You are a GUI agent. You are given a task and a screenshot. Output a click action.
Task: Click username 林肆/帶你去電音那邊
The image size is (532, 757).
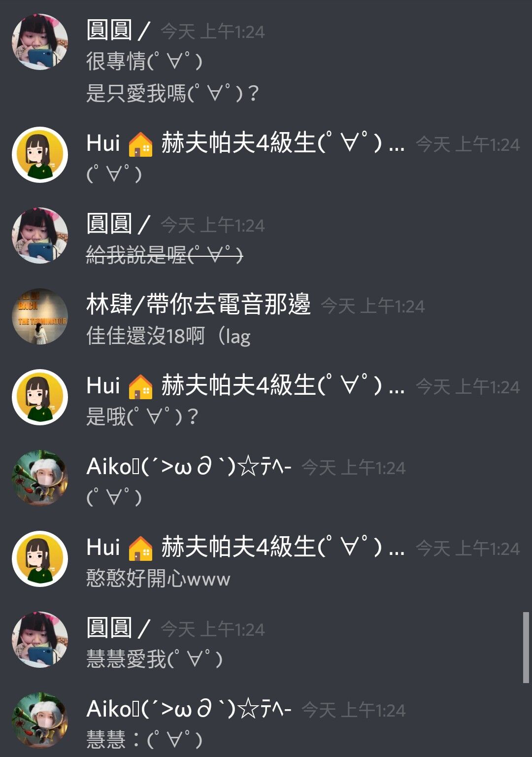pyautogui.click(x=199, y=305)
